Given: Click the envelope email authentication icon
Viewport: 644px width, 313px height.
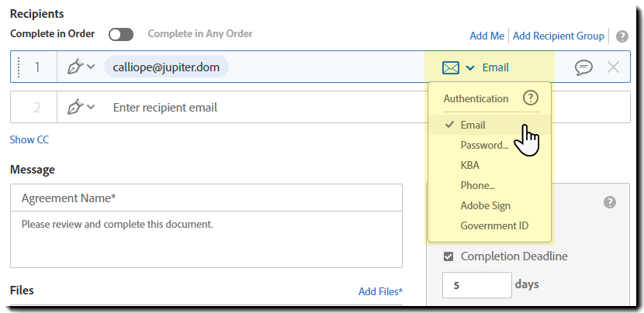Looking at the screenshot, I should [x=451, y=67].
